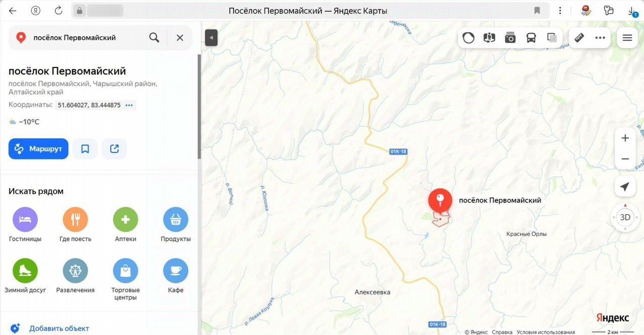Viewport: 644px width, 335px height.
Task: Expand coordinates options with three dots
Action: [x=129, y=105]
